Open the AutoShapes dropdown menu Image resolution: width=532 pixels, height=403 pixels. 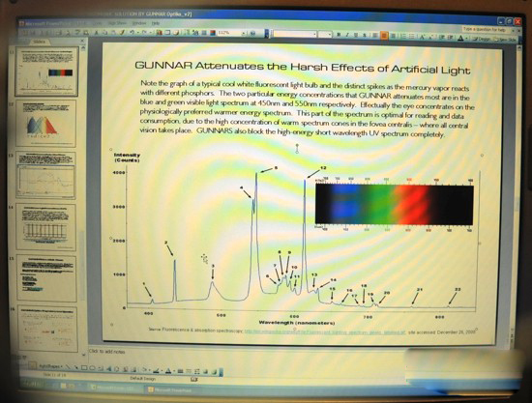[x=51, y=366]
